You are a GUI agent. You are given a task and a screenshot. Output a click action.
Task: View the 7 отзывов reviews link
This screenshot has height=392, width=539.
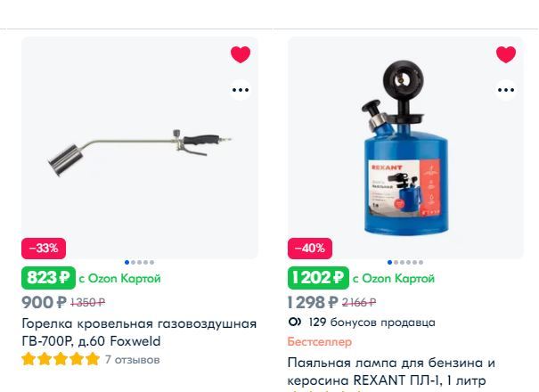(x=133, y=360)
